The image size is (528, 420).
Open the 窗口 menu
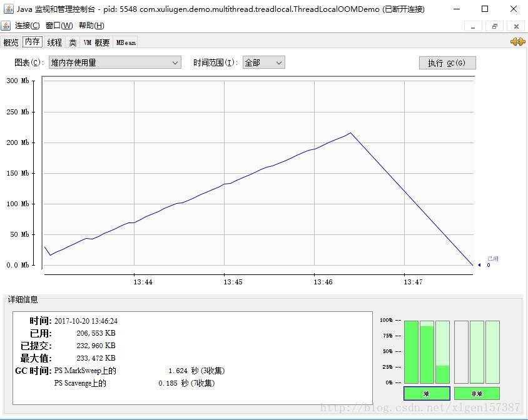click(59, 26)
